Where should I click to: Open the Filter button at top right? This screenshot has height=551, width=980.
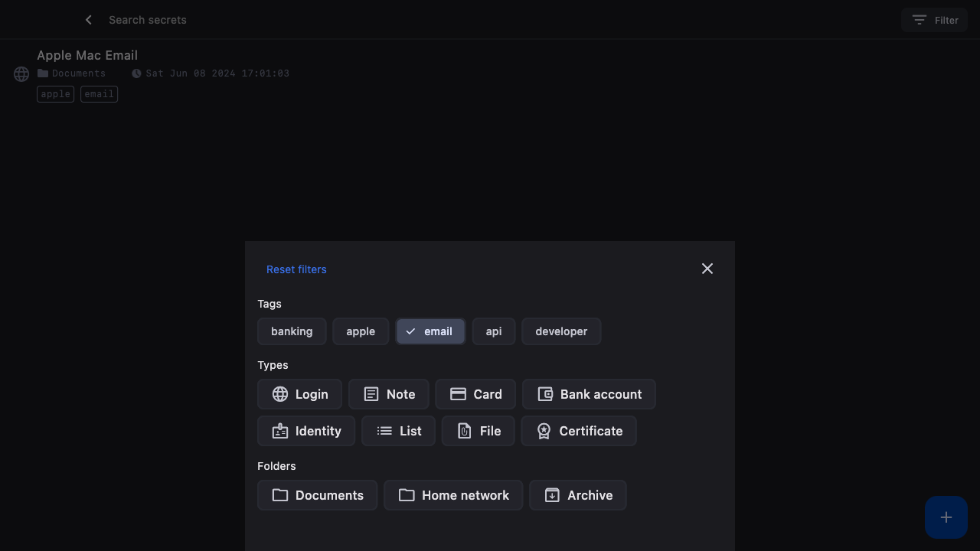pyautogui.click(x=934, y=20)
